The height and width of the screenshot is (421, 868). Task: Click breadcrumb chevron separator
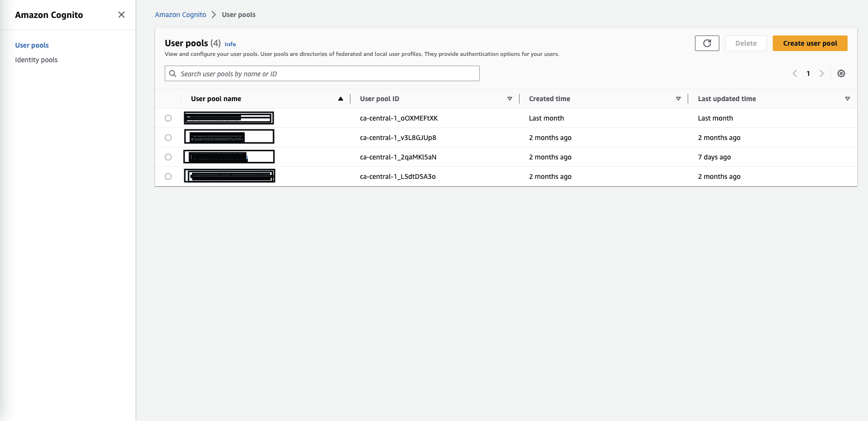pyautogui.click(x=214, y=15)
